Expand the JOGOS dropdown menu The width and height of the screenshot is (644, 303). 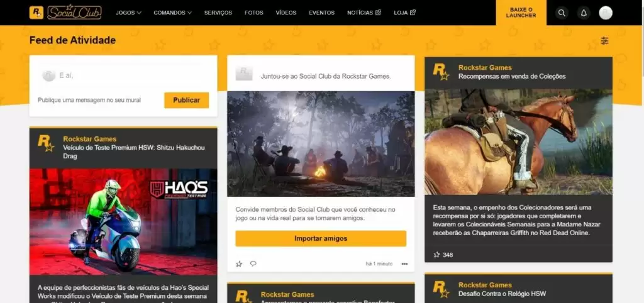tap(128, 13)
